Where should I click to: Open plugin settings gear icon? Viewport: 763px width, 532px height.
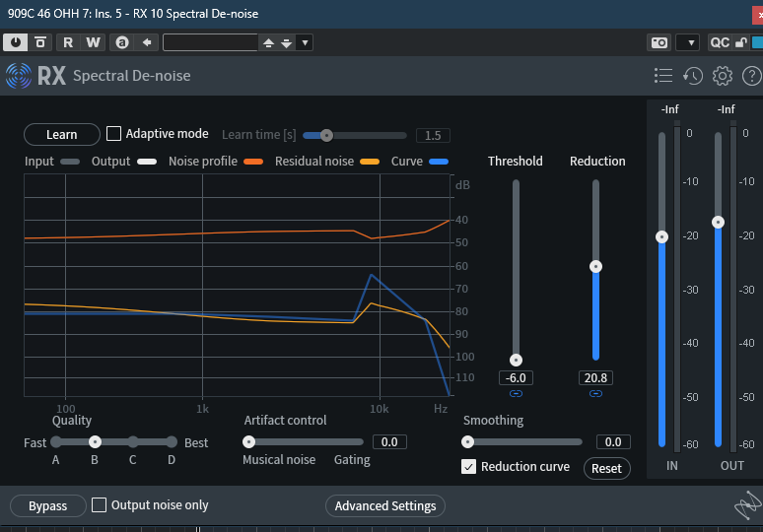pos(723,76)
